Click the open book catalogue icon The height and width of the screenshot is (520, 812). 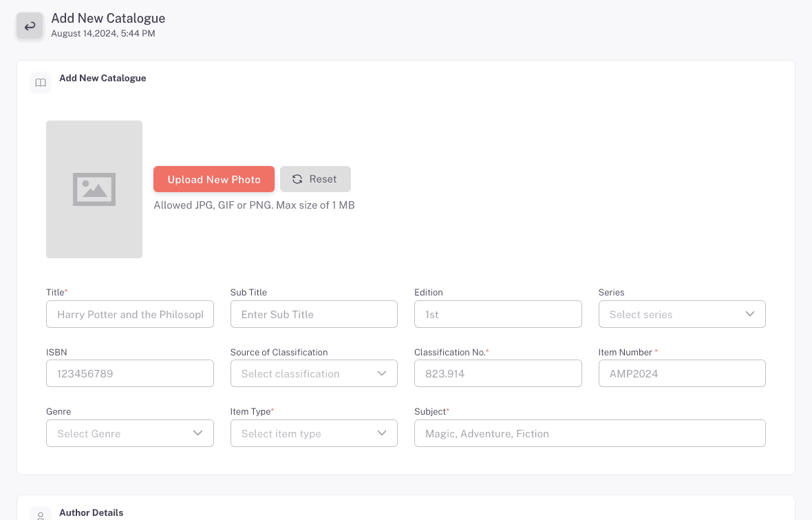point(41,83)
